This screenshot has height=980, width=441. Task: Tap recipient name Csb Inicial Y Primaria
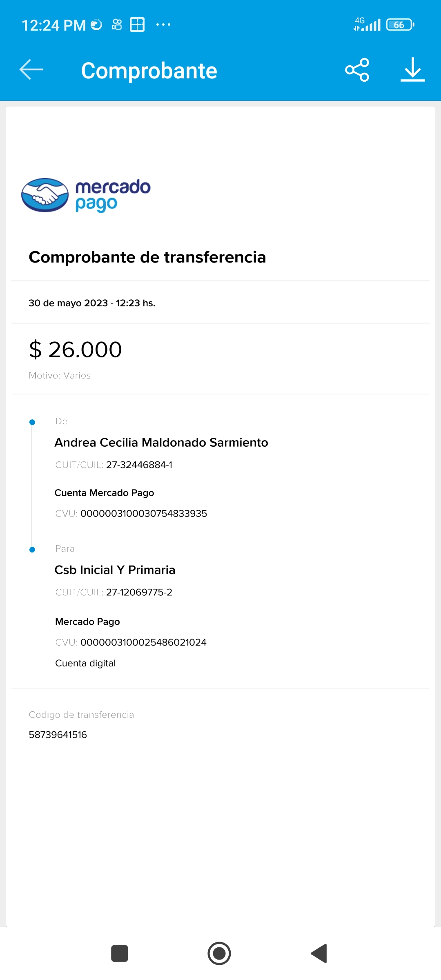[x=115, y=570]
